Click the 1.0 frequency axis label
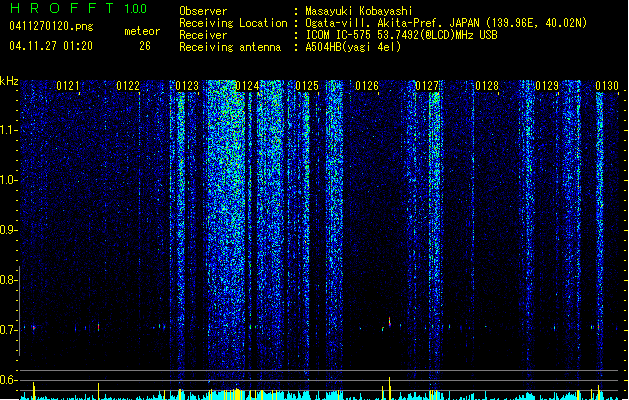 pos(8,180)
